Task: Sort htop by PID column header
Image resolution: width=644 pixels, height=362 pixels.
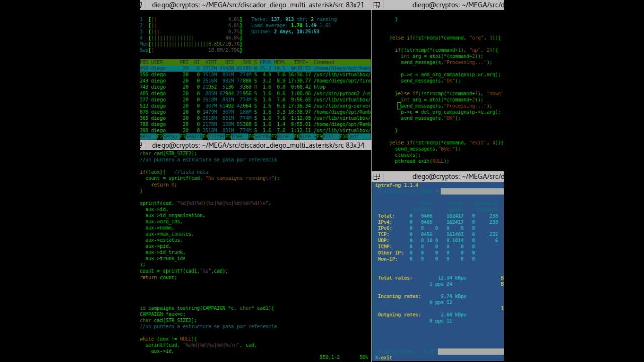Action: tap(144, 62)
